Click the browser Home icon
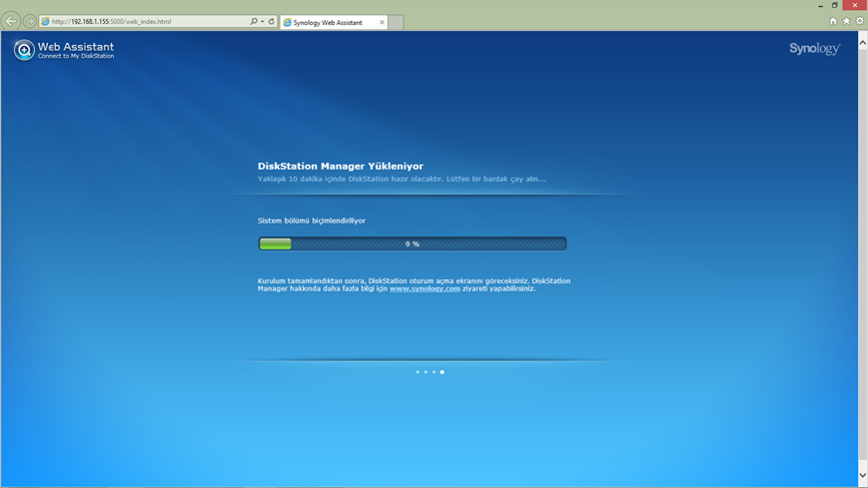868x488 pixels. pos(833,21)
